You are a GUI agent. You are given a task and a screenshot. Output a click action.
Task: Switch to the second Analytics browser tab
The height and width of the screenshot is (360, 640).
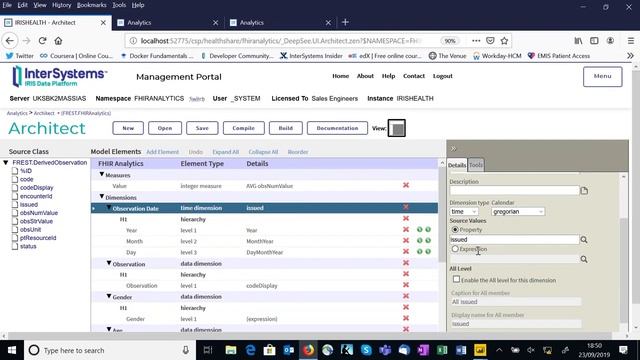[281, 22]
